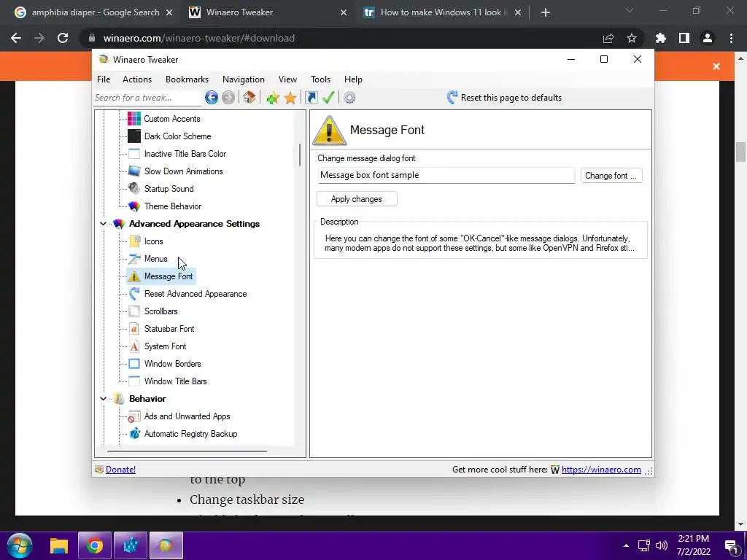This screenshot has height=560, width=747.
Task: Click the Custom Accents color grid icon
Action: pyautogui.click(x=134, y=119)
